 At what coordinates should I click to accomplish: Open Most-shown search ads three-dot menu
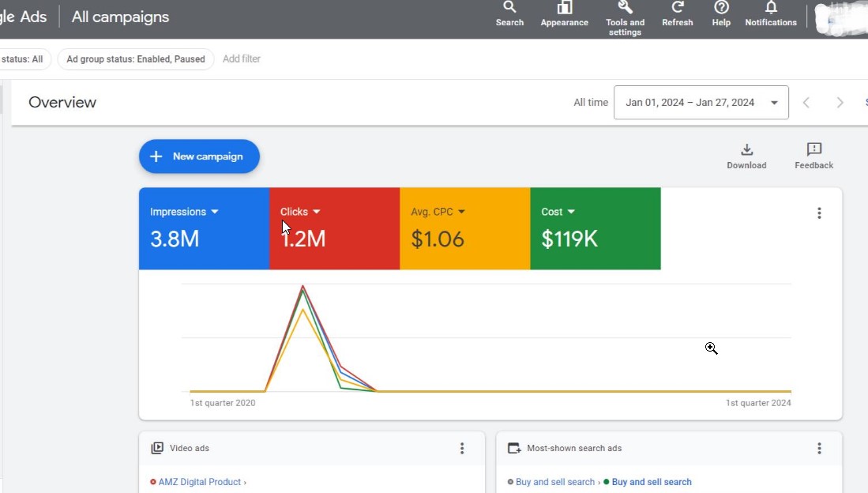(x=819, y=448)
